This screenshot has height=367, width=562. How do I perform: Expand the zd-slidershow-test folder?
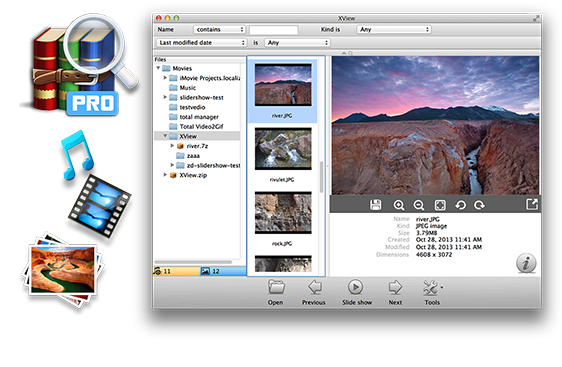tap(172, 165)
